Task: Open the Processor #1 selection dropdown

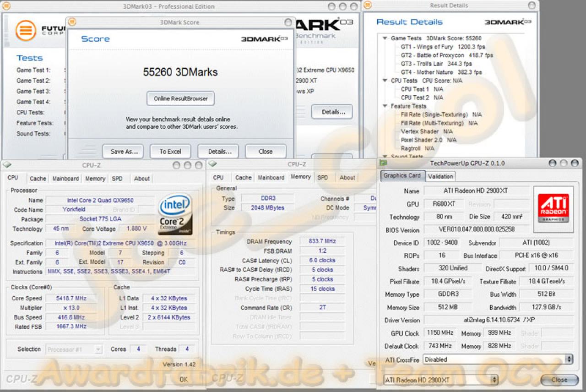Action: coord(74,349)
